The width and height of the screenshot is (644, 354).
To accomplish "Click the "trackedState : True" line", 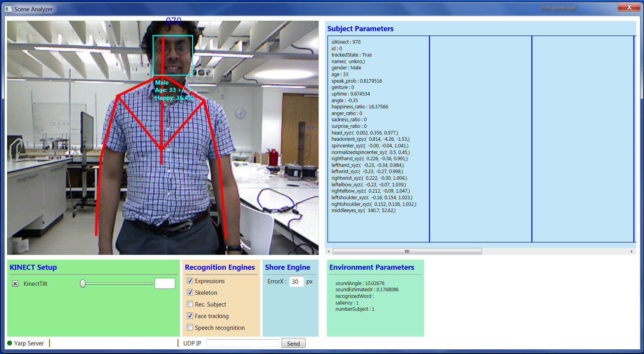I will click(x=352, y=55).
